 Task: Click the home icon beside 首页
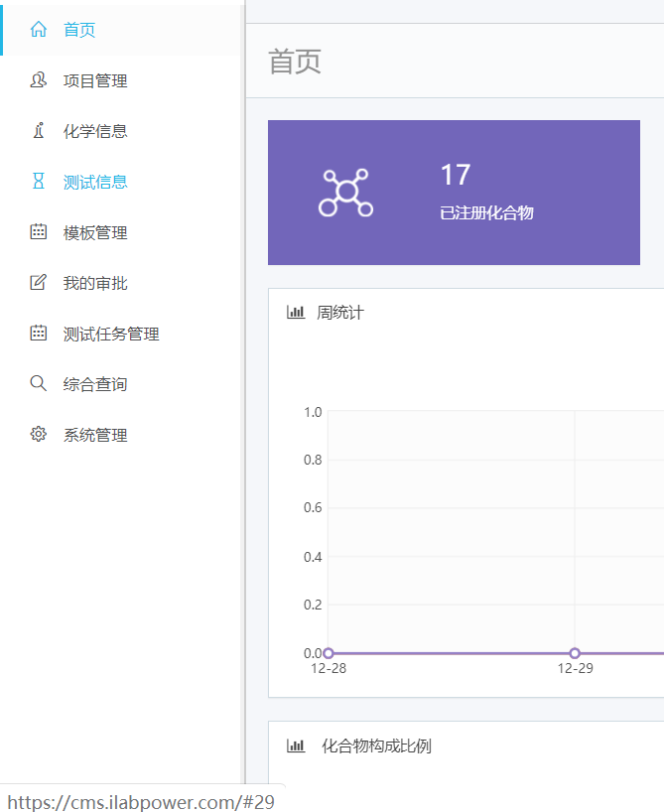click(x=39, y=29)
